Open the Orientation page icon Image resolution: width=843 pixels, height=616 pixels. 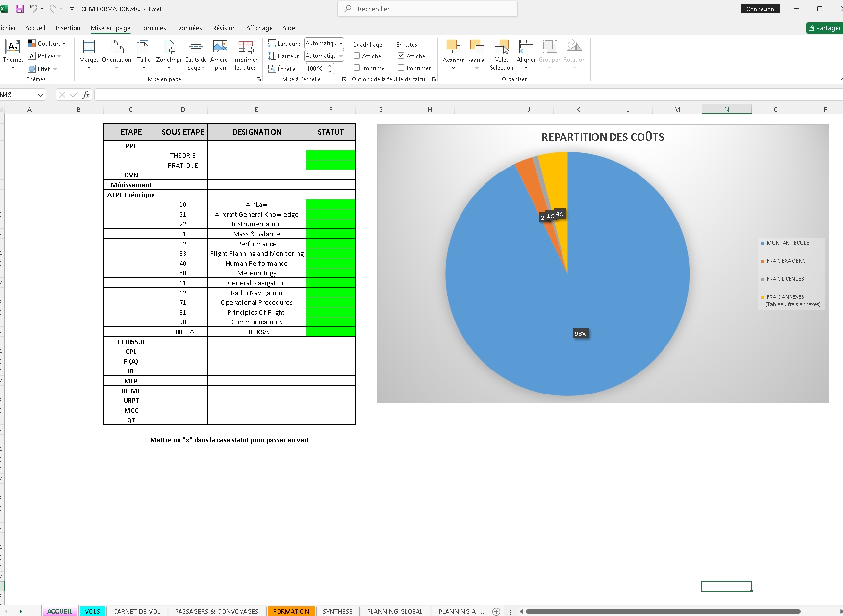pyautogui.click(x=117, y=47)
